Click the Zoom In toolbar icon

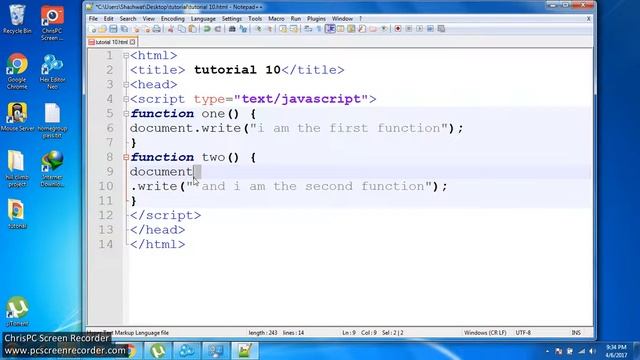(x=258, y=29)
